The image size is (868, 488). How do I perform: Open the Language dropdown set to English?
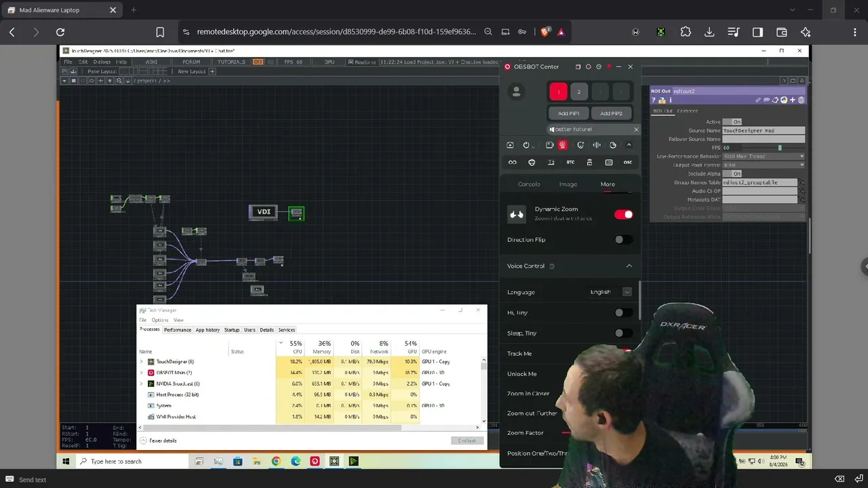point(610,292)
